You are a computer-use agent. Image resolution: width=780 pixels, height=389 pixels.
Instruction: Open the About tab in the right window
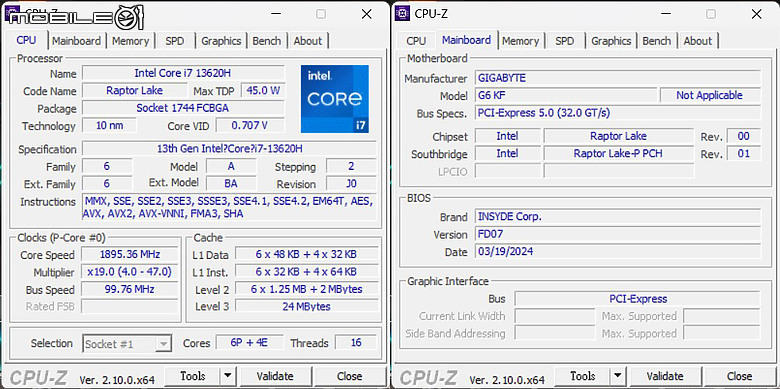(x=697, y=41)
